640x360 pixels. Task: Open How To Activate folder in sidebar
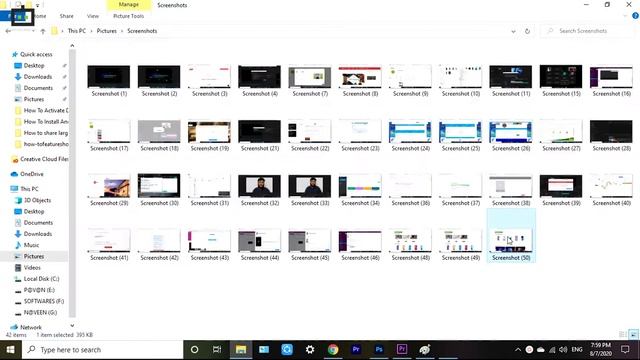click(x=46, y=110)
